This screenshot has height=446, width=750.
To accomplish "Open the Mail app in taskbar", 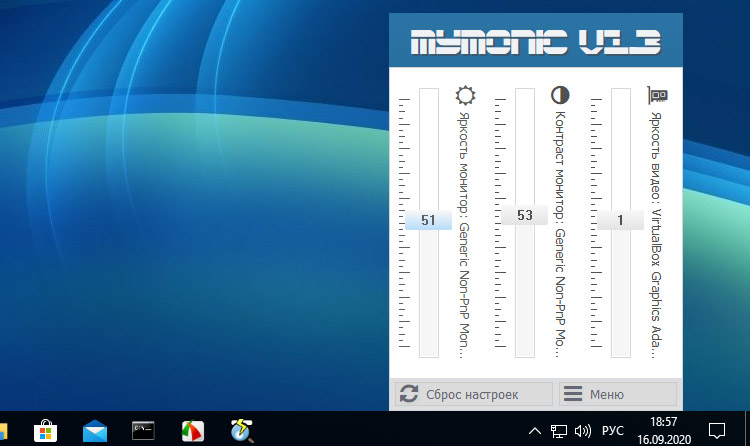I will coord(95,431).
